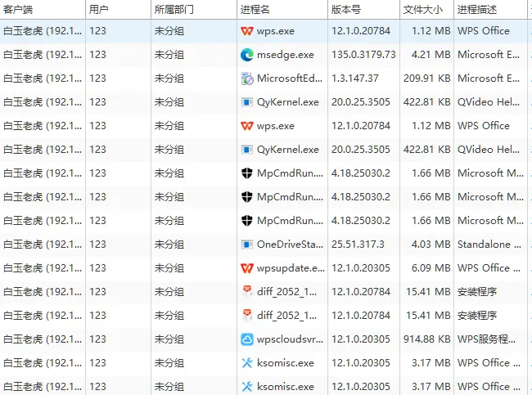Click the 所属部门 column header
Screen dimensions: 532x395
click(174, 9)
